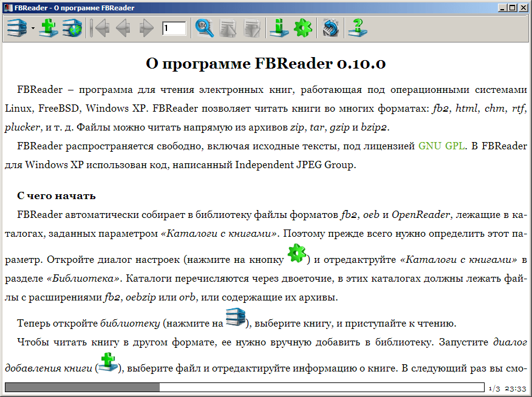The image size is (532, 397).
Task: Open the library books icon in toolbar
Action: pos(16,28)
